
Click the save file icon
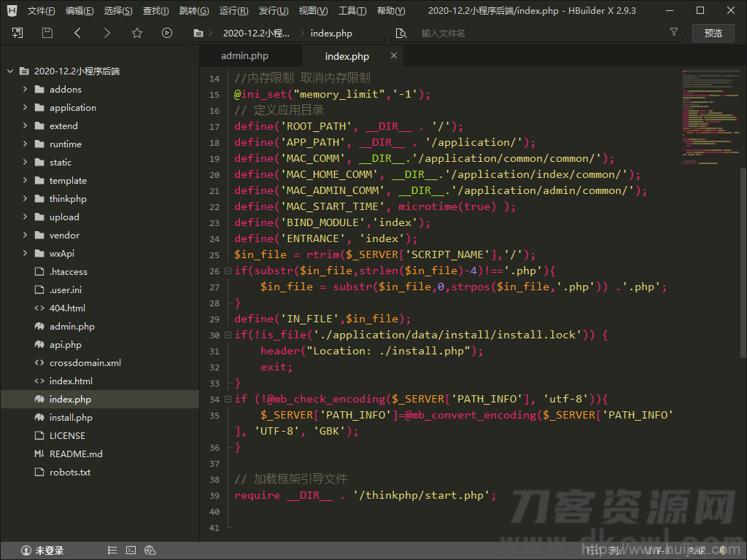pos(47,33)
